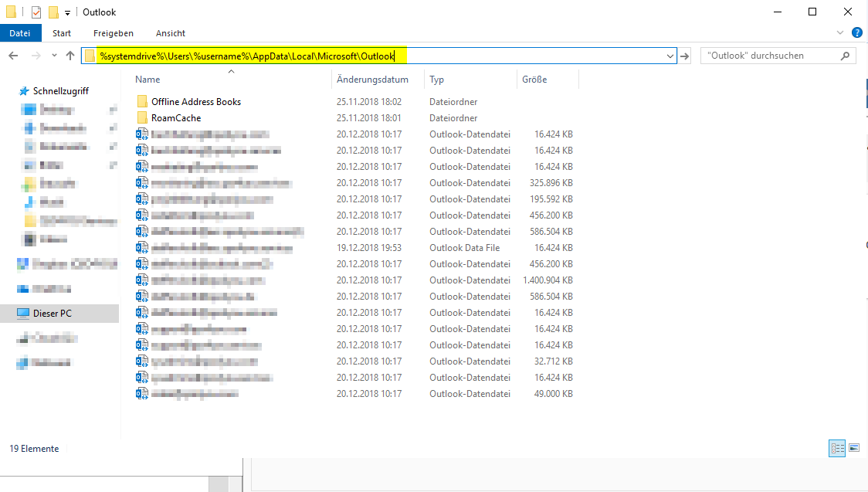868x492 pixels.
Task: Click the back navigation arrow
Action: pyautogui.click(x=13, y=56)
